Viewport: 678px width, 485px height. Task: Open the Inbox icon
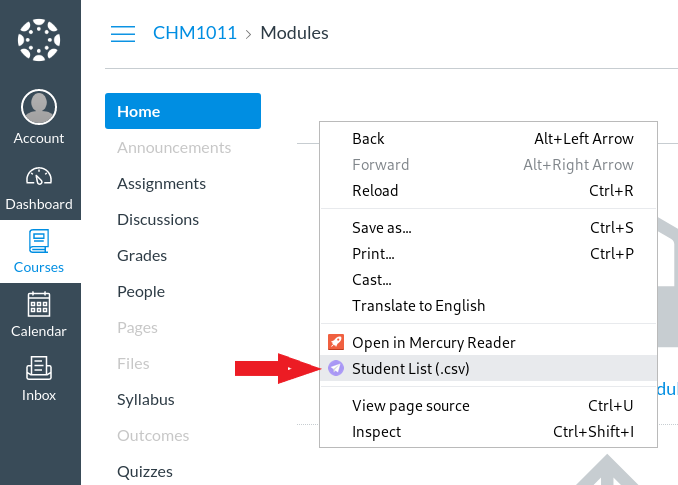click(39, 368)
